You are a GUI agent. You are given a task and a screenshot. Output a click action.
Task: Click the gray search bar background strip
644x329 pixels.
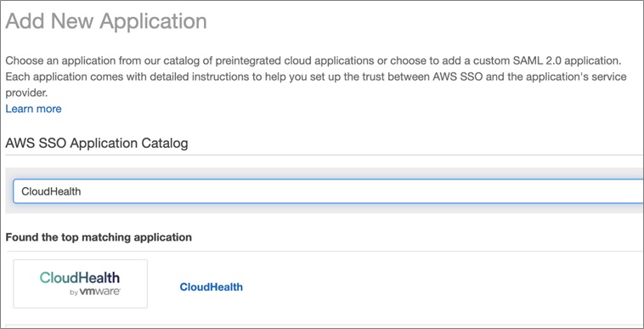coord(325,173)
